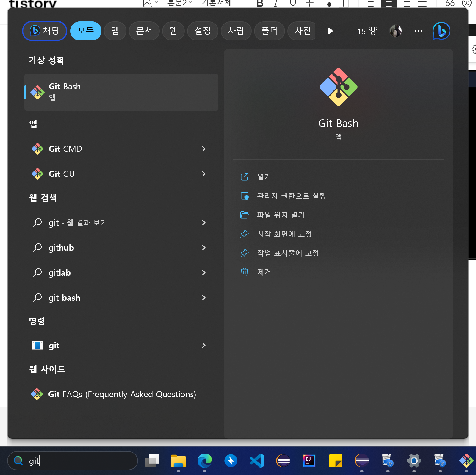The width and height of the screenshot is (476, 475).
Task: Open the three-dot more options menu
Action: (418, 31)
